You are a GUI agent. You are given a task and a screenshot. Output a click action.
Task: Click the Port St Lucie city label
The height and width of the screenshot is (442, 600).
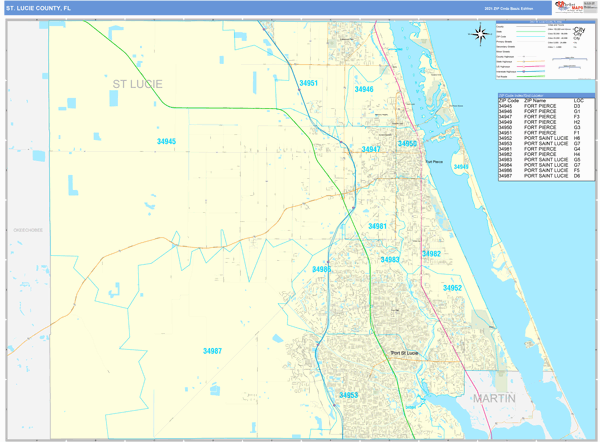tap(404, 353)
